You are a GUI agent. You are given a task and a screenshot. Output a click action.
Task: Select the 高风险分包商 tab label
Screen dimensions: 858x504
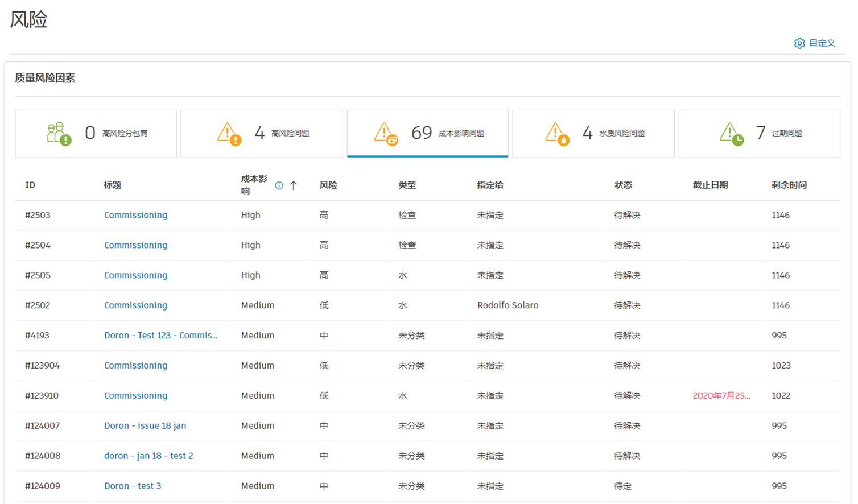[x=125, y=134]
